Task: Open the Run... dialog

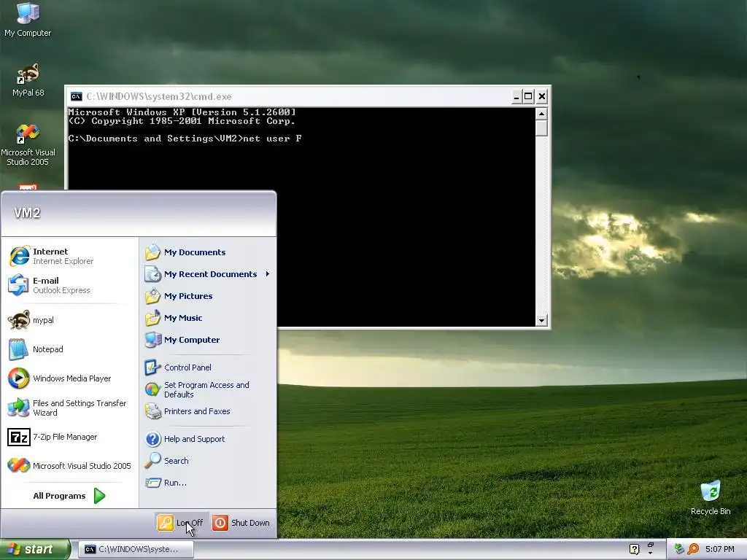Action: 208,483
